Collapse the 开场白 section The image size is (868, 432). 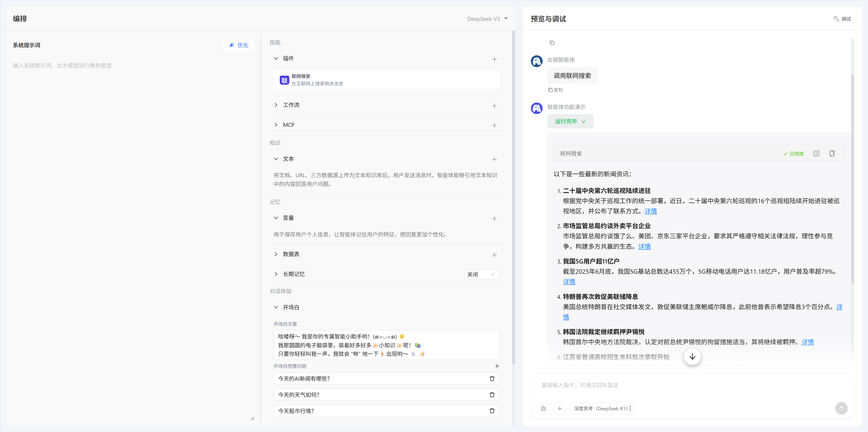pos(276,307)
